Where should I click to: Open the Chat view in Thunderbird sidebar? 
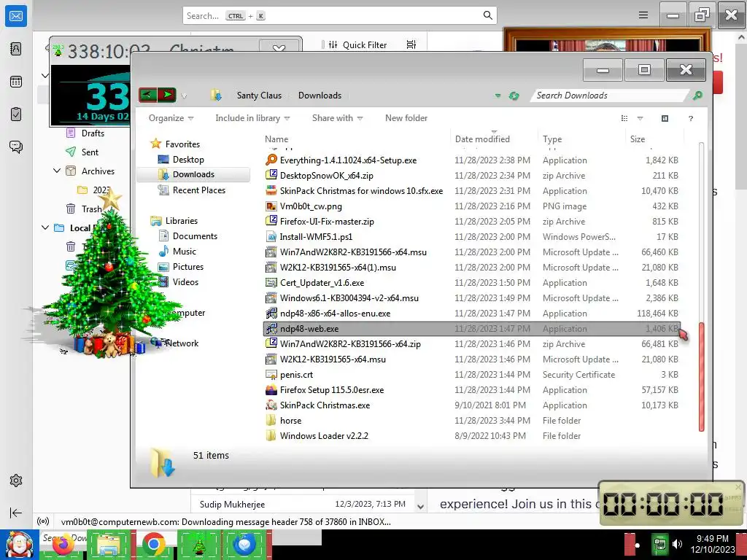coord(16,147)
